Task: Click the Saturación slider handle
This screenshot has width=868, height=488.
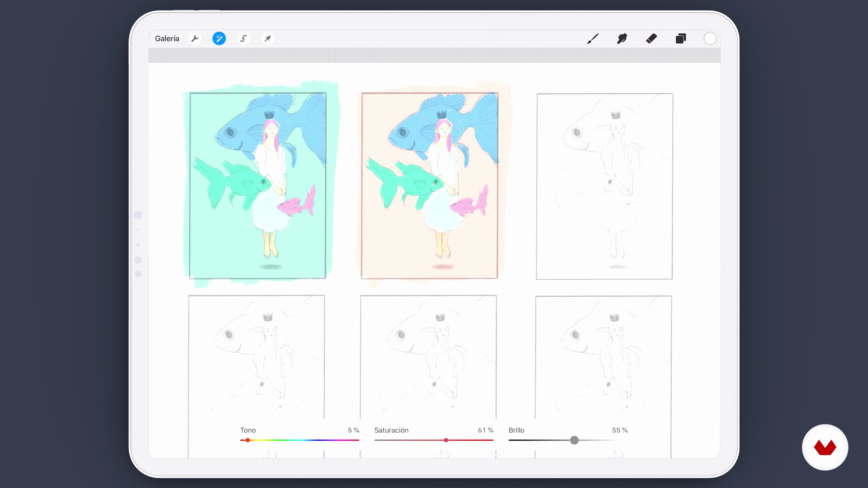Action: coord(446,440)
